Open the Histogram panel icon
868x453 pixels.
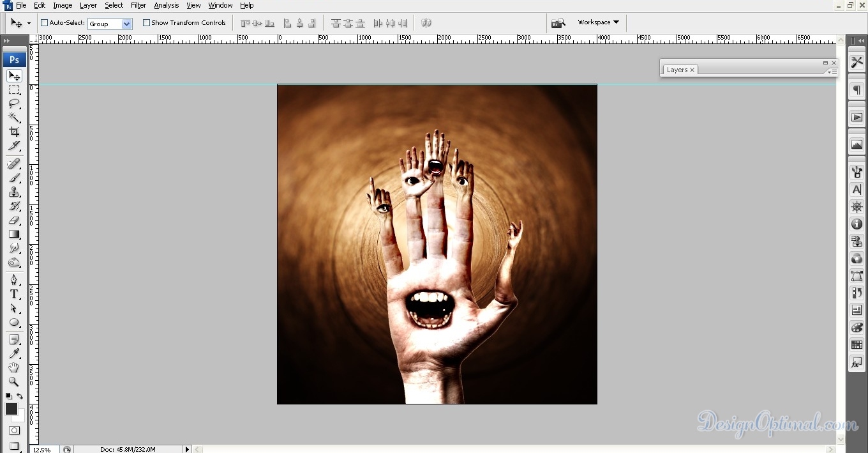click(857, 145)
